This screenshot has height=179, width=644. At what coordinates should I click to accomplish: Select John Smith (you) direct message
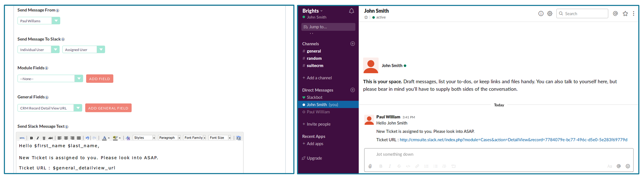click(328, 105)
